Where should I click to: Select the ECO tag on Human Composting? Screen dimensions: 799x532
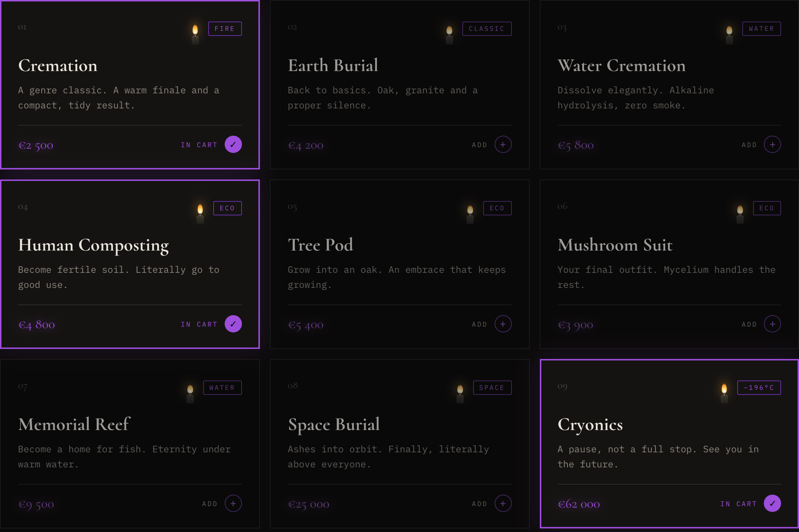pyautogui.click(x=227, y=208)
